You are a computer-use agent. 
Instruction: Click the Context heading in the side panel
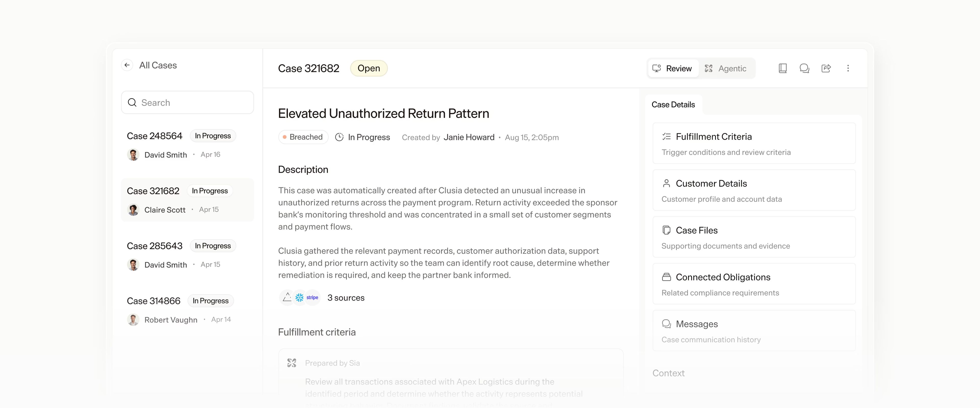668,373
